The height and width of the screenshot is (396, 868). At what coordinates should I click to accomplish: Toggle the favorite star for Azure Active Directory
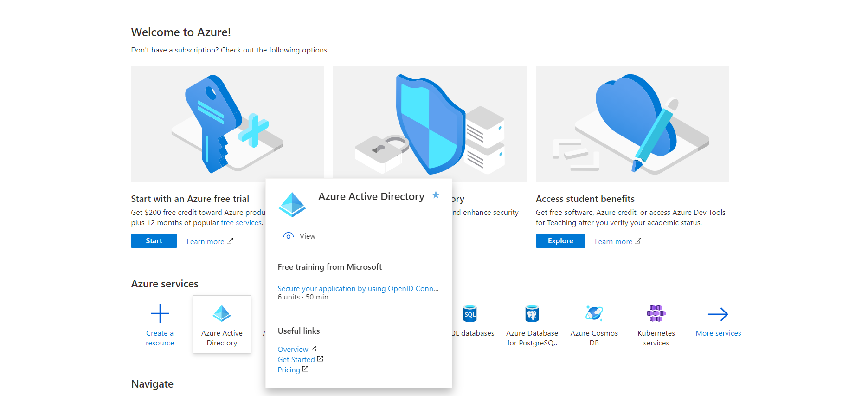436,195
